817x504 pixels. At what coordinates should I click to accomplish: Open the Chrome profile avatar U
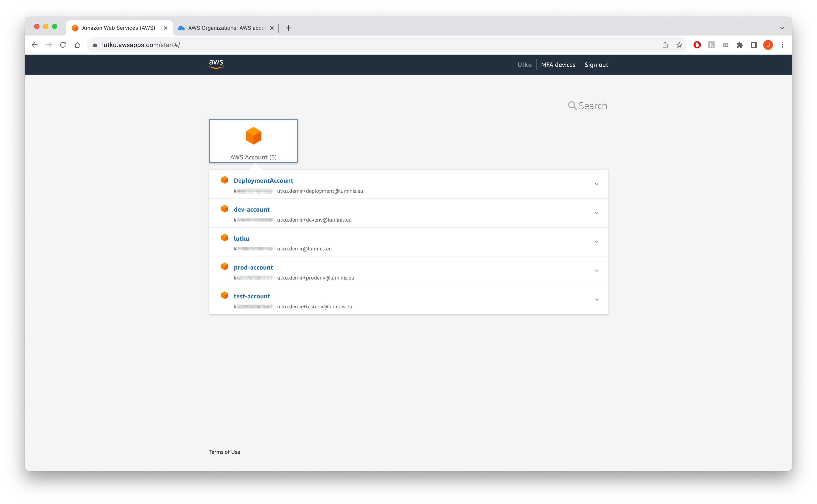click(x=768, y=45)
